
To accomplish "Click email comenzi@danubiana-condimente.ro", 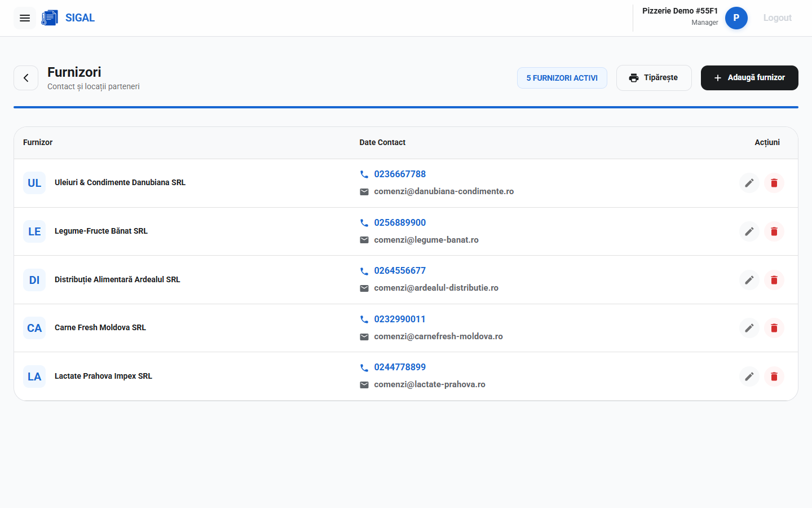I will click(444, 191).
